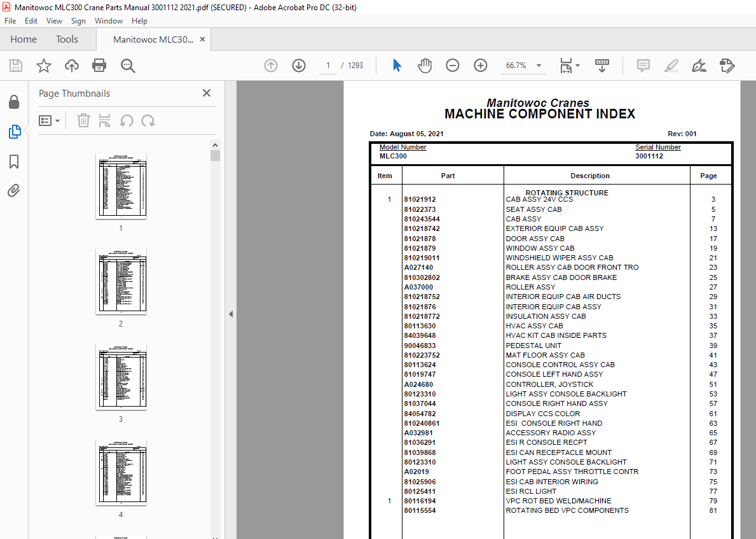Select the Manitowoc MLC30... document tab
This screenshot has width=756, height=539.
click(153, 39)
